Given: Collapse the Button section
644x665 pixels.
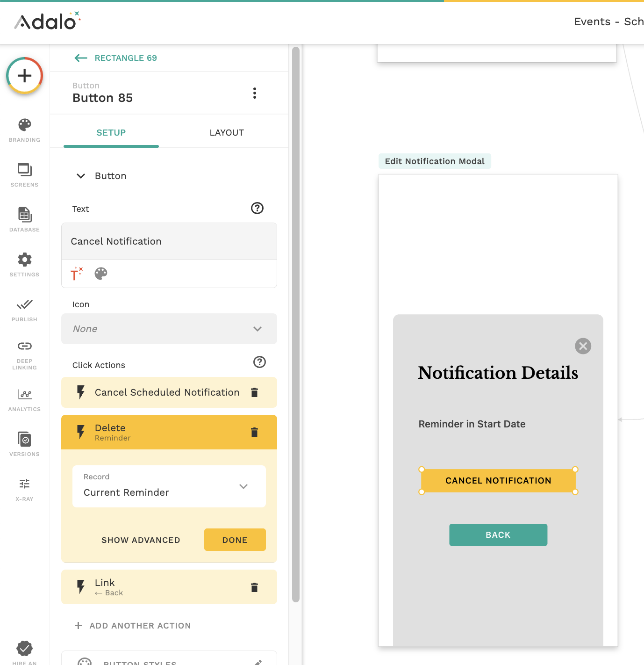Looking at the screenshot, I should 81,176.
